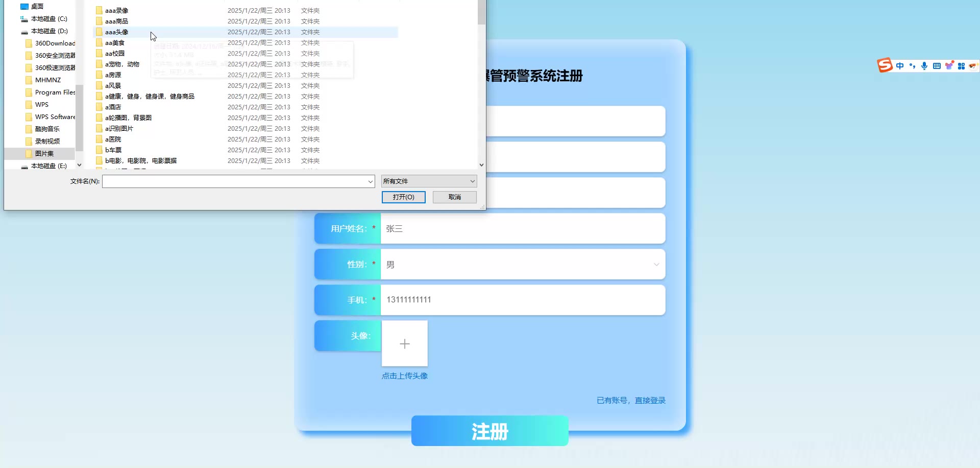Select MHMNZ folder in sidebar tree
The height and width of the screenshot is (468, 980).
coord(43,80)
